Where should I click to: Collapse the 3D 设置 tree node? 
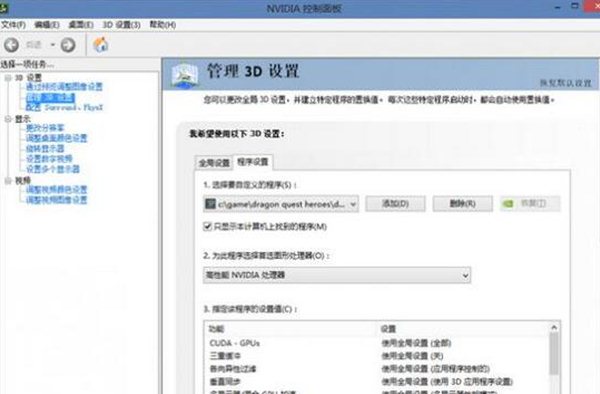8,78
